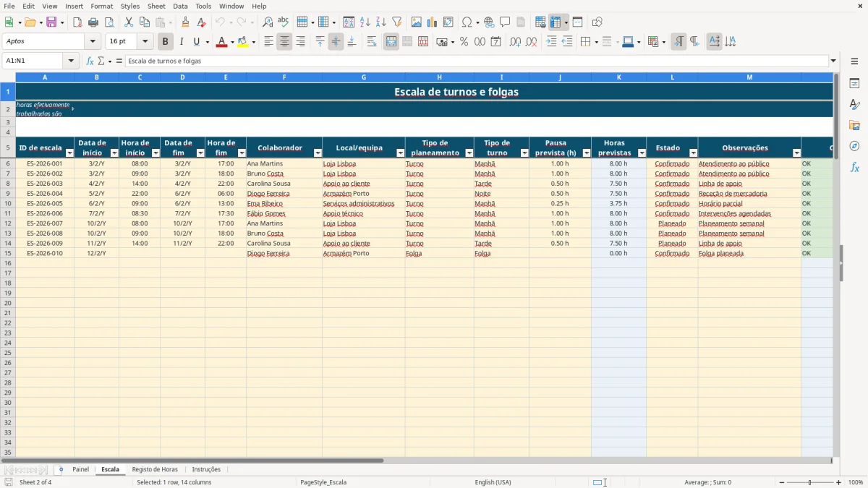Toggle Italic formatting
The width and height of the screenshot is (868, 488).
coord(182,42)
